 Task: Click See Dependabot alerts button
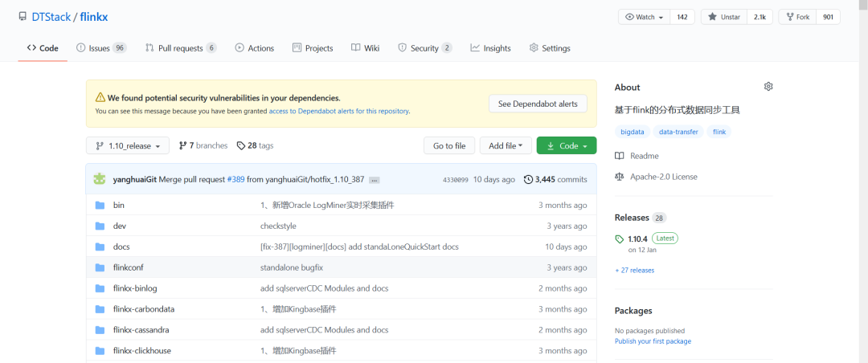click(x=538, y=104)
